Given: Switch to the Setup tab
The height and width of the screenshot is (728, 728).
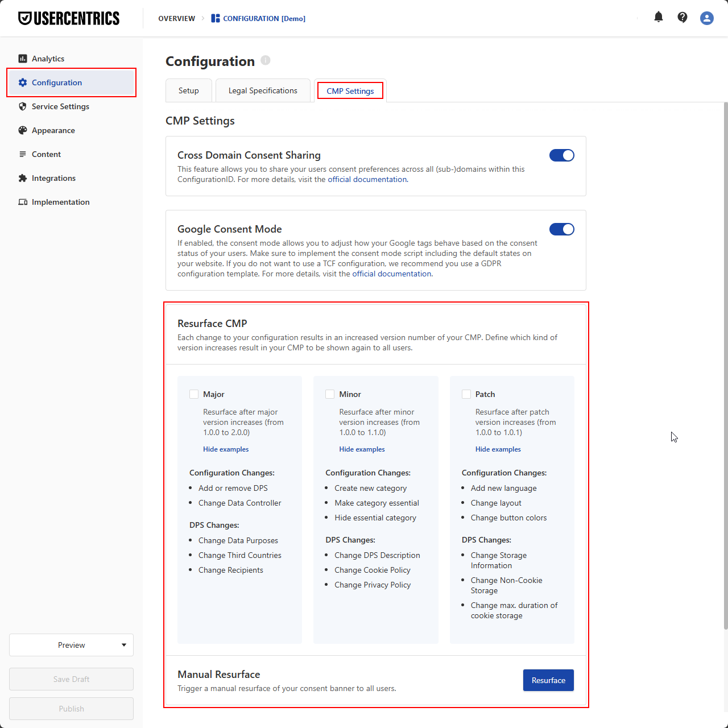Looking at the screenshot, I should click(189, 90).
